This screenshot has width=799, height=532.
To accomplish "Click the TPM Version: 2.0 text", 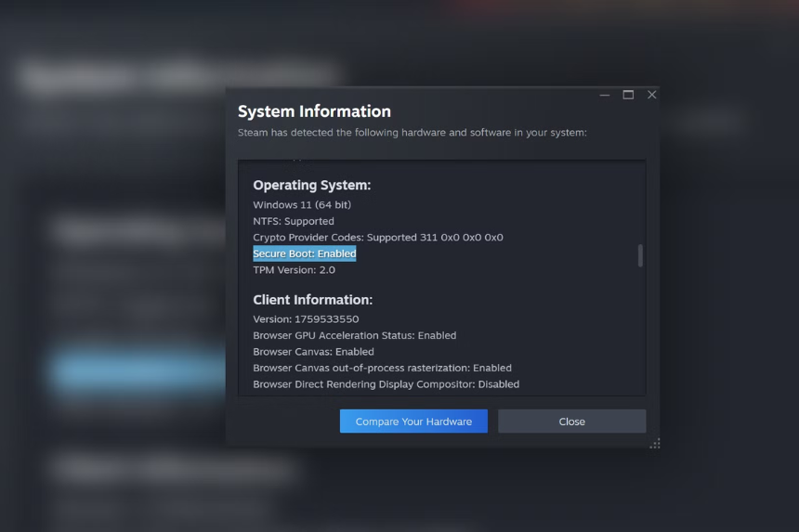I will (294, 270).
